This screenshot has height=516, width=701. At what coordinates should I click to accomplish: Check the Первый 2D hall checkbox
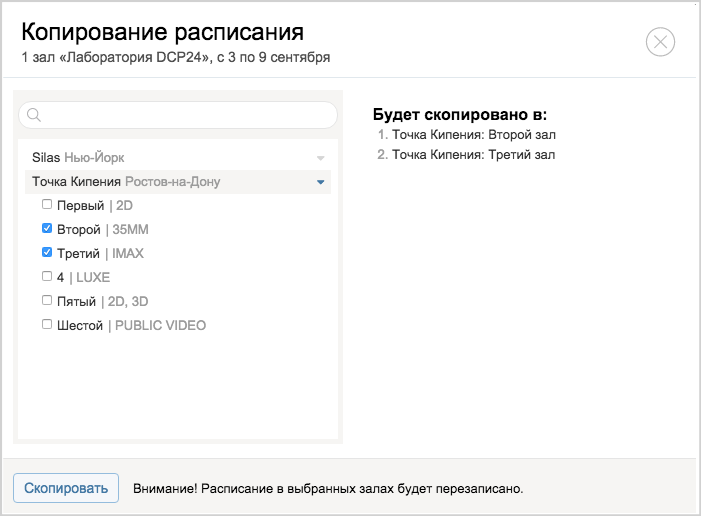(x=47, y=204)
